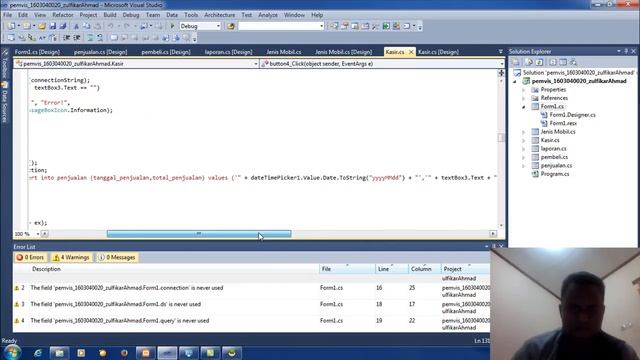Image resolution: width=640 pixels, height=360 pixels.
Task: Click Show All Files icon in Solution Explorer
Action: [529, 62]
